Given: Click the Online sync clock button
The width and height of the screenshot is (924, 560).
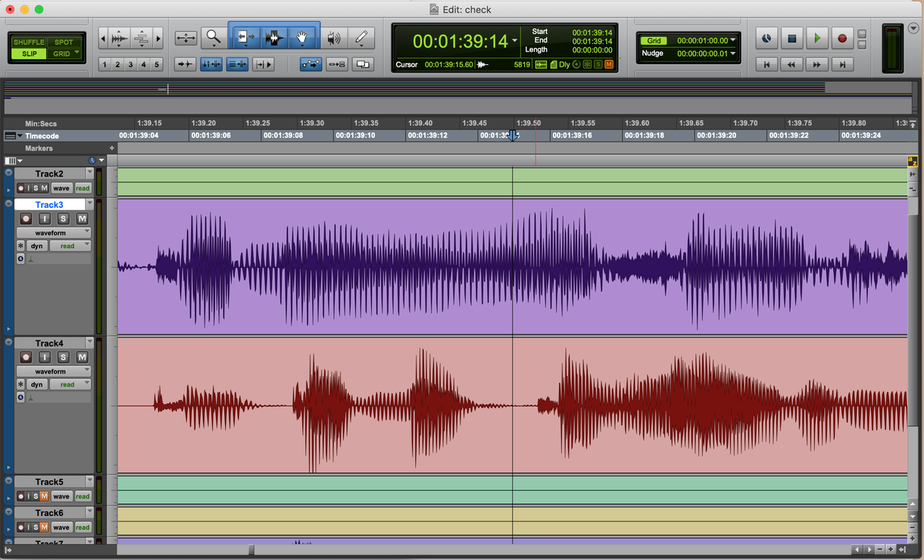Looking at the screenshot, I should pos(766,38).
